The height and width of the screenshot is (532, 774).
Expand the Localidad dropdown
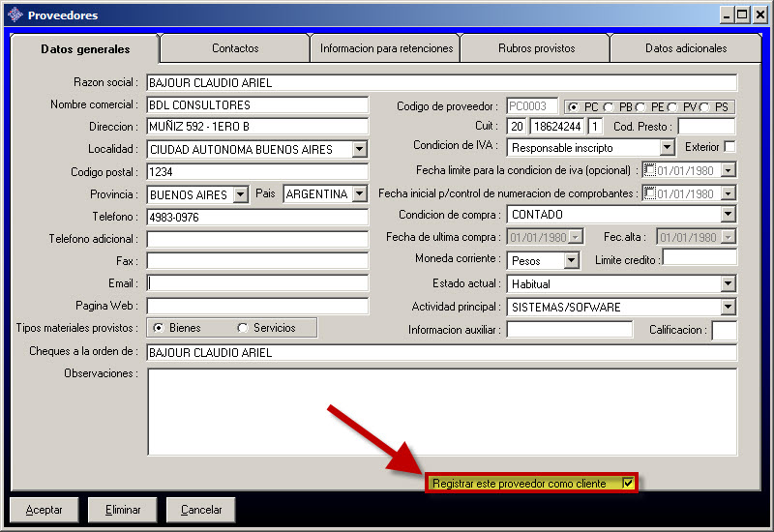click(360, 149)
